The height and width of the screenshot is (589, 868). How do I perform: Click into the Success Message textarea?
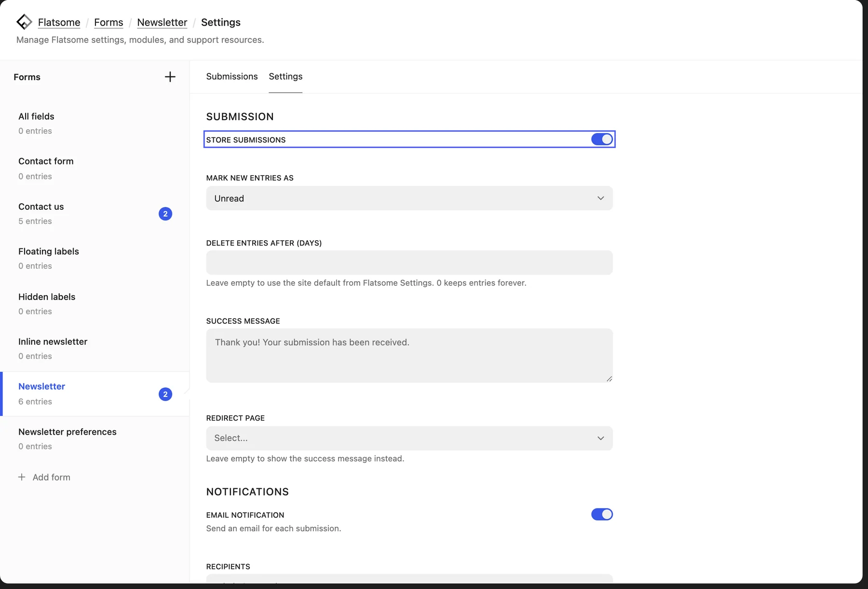point(409,356)
